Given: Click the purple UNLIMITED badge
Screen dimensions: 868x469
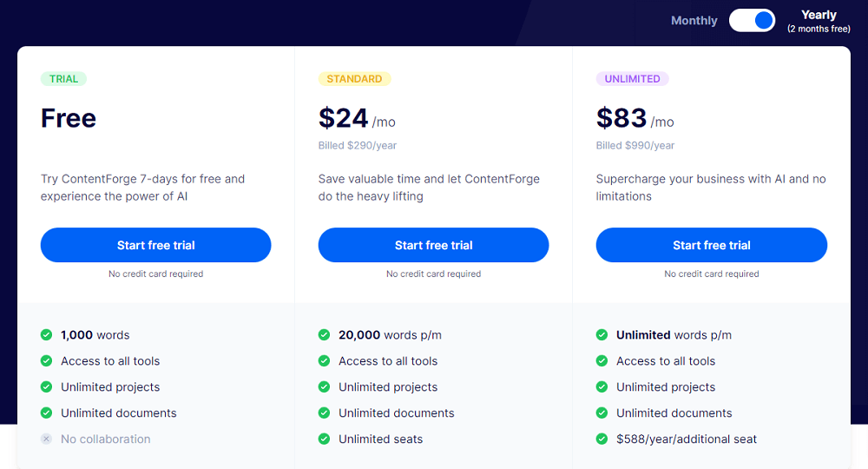Looking at the screenshot, I should click(632, 79).
